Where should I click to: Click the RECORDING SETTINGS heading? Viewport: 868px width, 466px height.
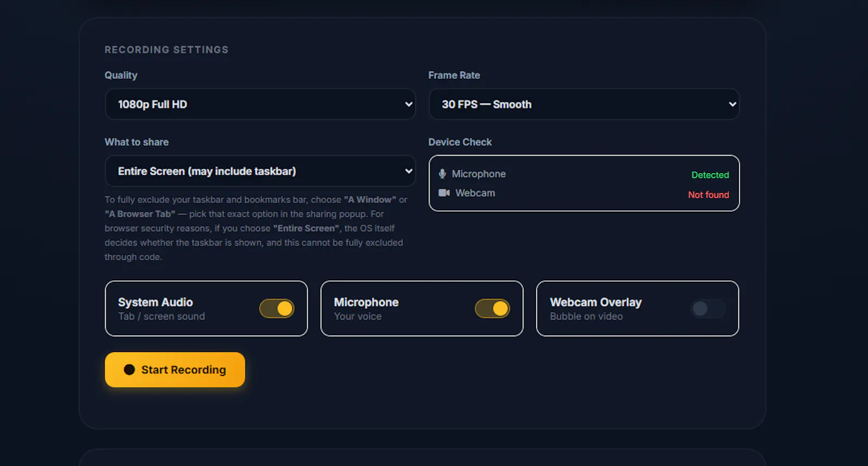click(x=167, y=49)
